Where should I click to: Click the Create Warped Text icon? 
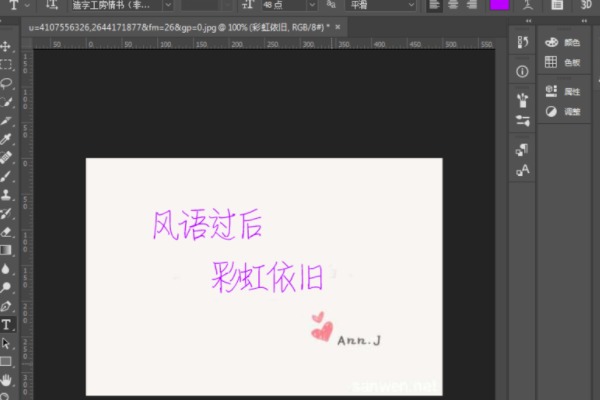tap(528, 5)
